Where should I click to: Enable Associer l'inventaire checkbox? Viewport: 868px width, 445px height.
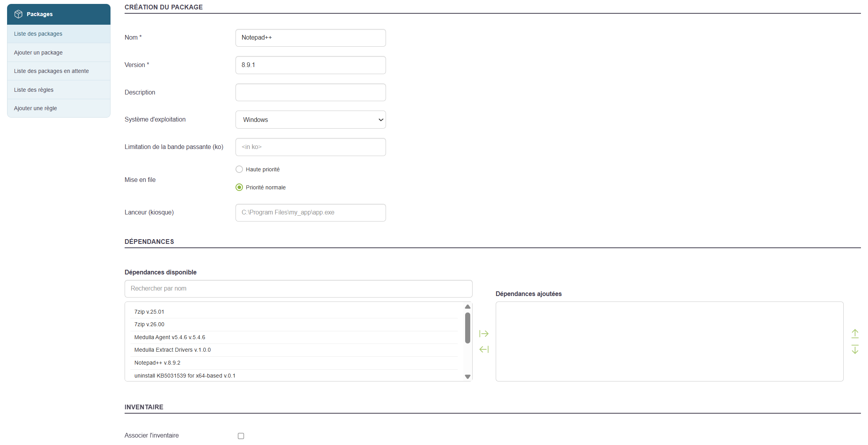(241, 436)
